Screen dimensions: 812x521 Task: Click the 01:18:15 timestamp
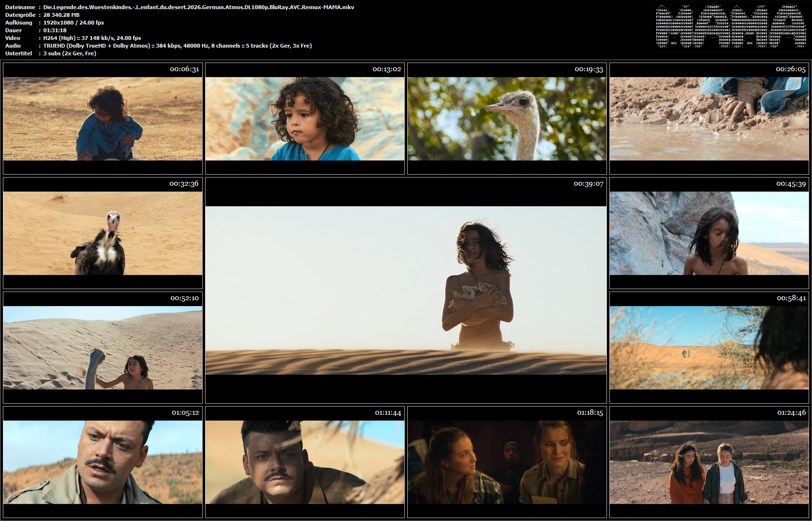590,413
